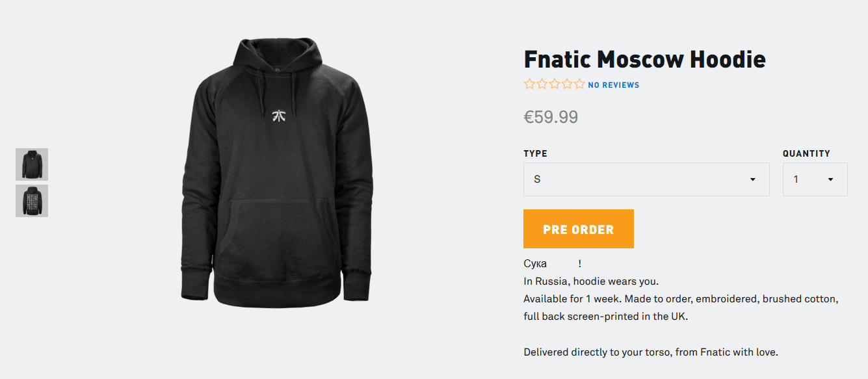Click the TYPE field label
The height and width of the screenshot is (379, 868).
click(x=536, y=153)
